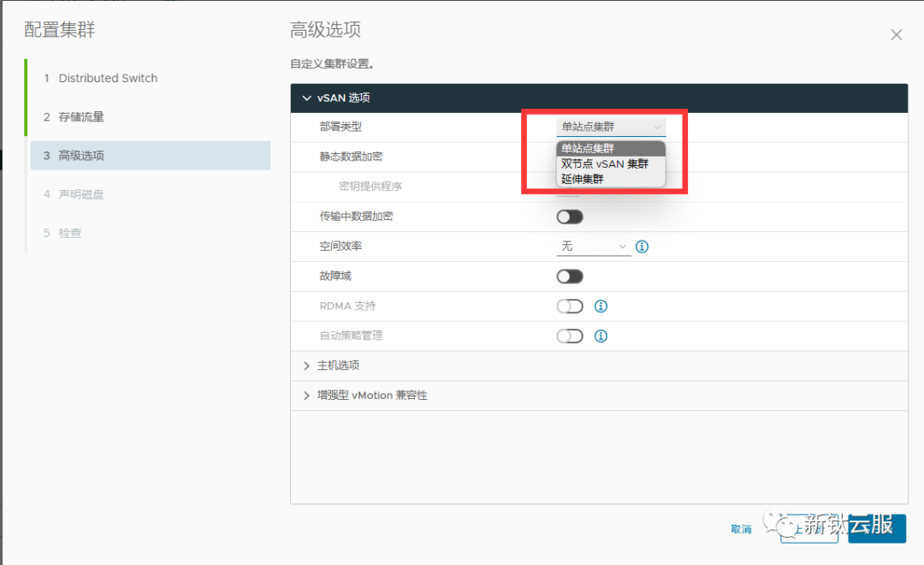
Task: Click the 取消 link to cancel
Action: [740, 529]
